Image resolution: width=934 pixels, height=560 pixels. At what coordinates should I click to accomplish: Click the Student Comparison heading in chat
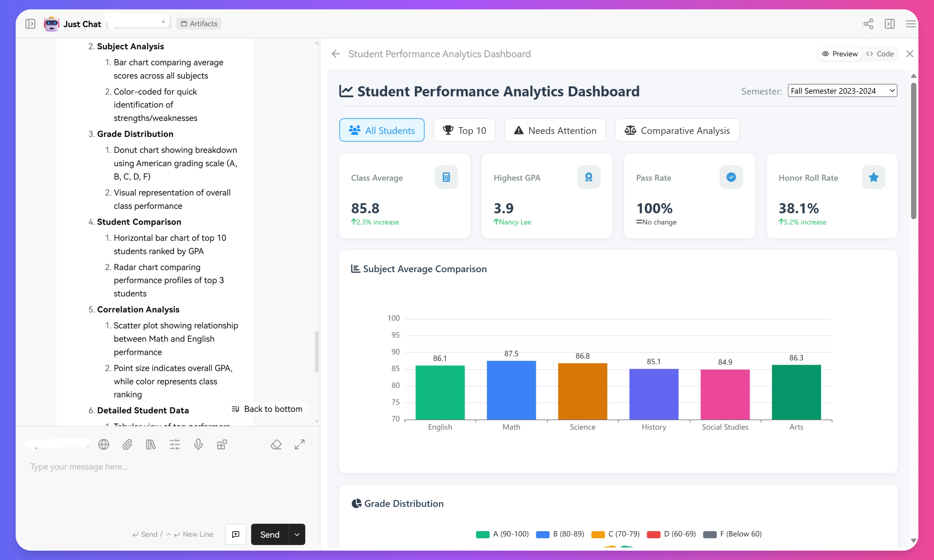[139, 222]
